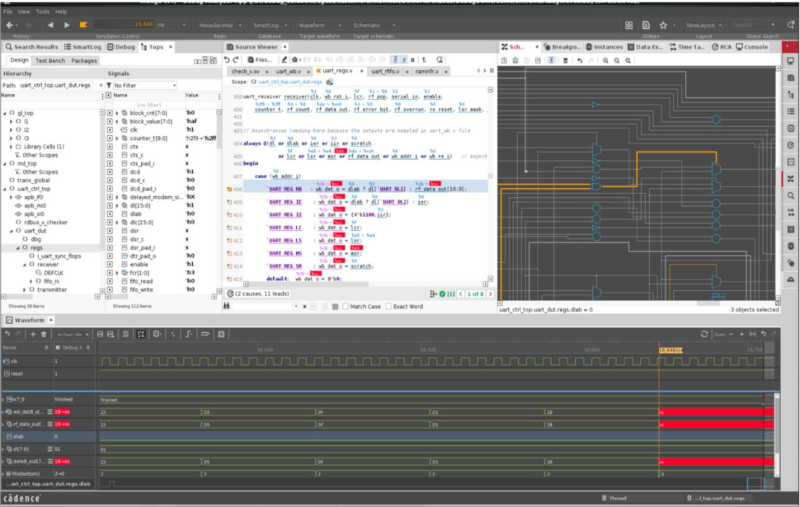Viewport: 800px width, 507px height.
Task: Switch to the RCA tab
Action: tap(721, 47)
